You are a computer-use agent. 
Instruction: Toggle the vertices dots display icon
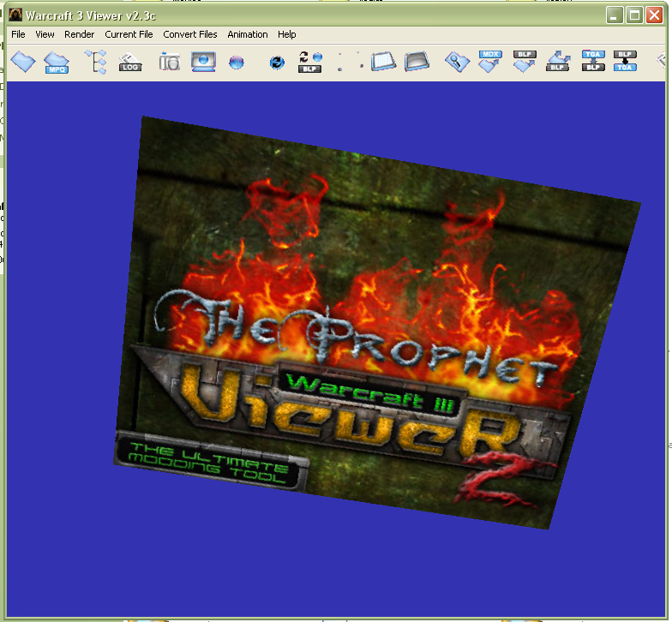click(x=351, y=62)
